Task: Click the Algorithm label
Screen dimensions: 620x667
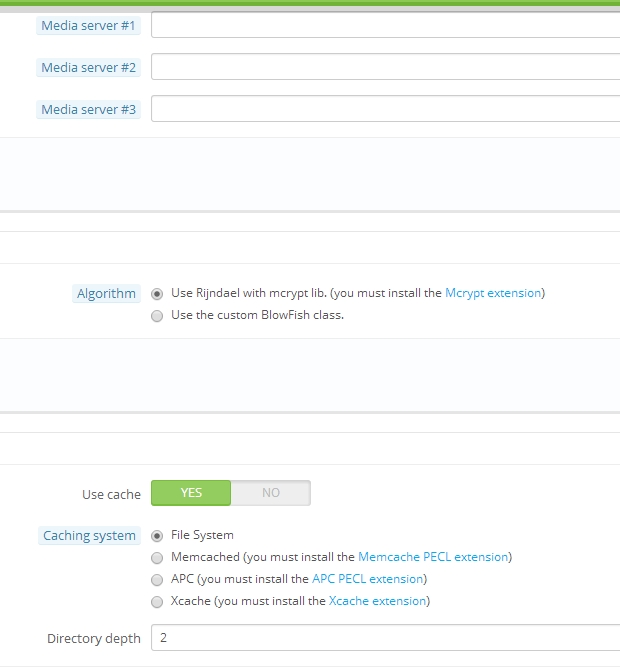Action: [x=106, y=294]
